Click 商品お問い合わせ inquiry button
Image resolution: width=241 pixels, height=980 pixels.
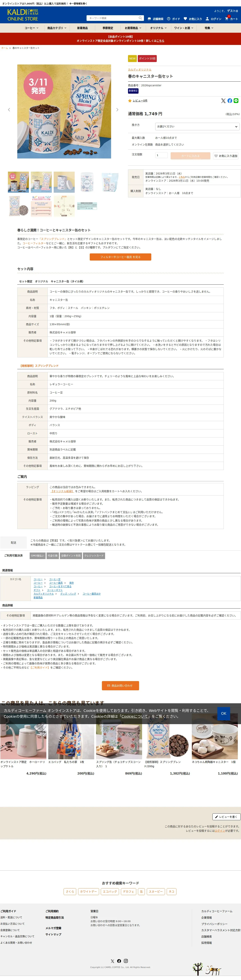(120, 686)
